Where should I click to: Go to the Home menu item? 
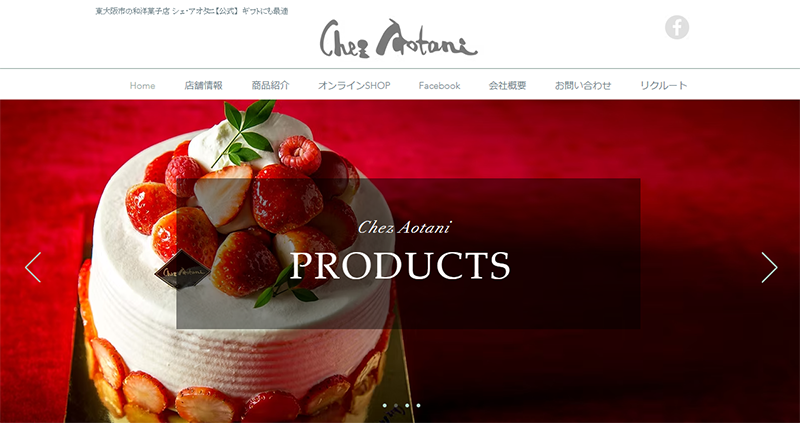[x=142, y=86]
